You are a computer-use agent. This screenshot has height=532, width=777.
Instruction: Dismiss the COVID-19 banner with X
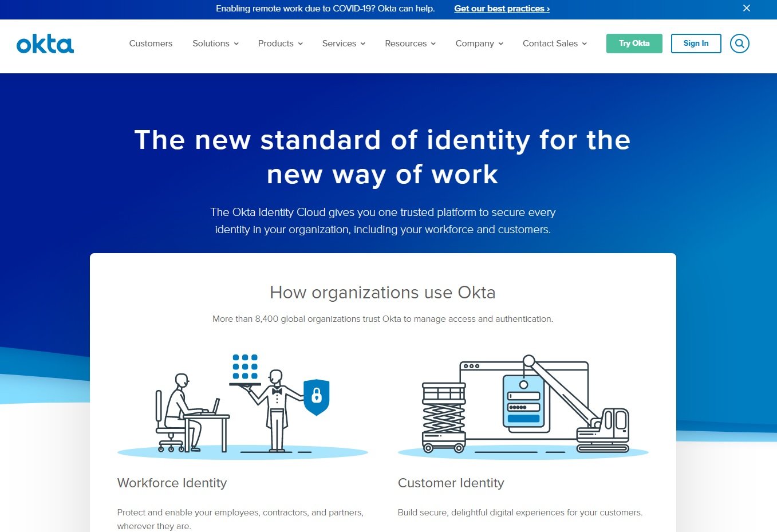[x=746, y=8]
